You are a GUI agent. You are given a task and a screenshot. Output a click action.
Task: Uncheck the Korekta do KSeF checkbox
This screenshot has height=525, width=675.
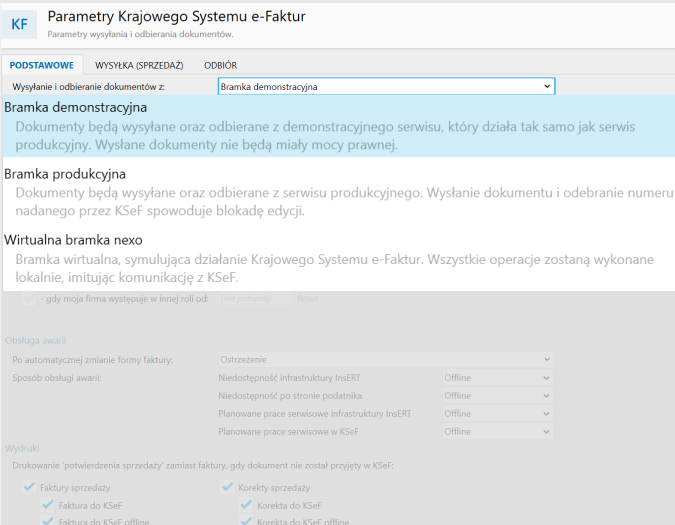point(246,505)
